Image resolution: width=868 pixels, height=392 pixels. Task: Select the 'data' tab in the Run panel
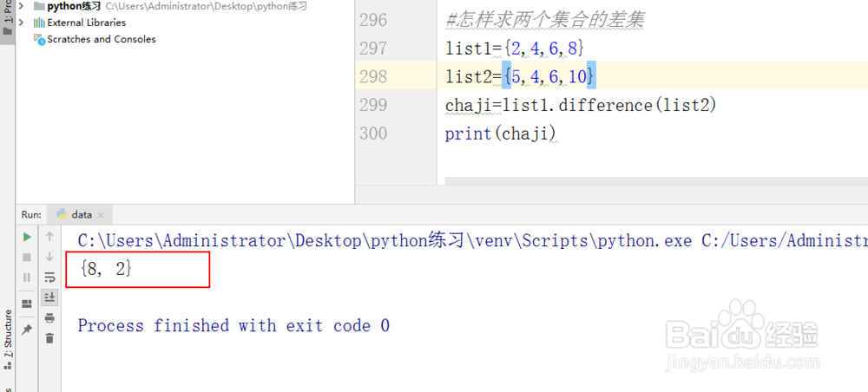[81, 214]
